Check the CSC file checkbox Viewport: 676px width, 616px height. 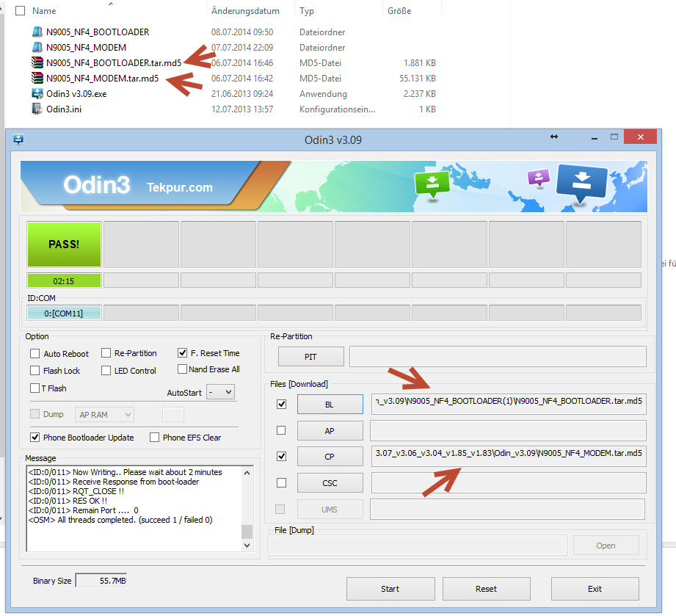pyautogui.click(x=281, y=482)
